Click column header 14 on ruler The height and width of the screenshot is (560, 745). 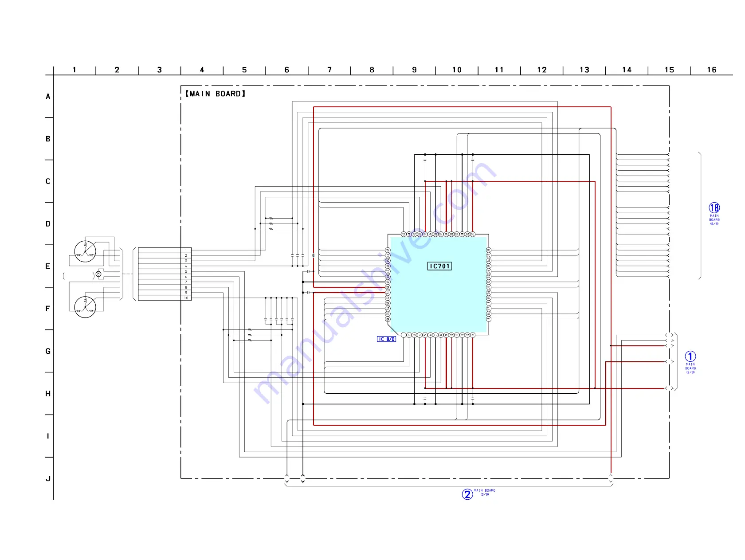pyautogui.click(x=627, y=70)
